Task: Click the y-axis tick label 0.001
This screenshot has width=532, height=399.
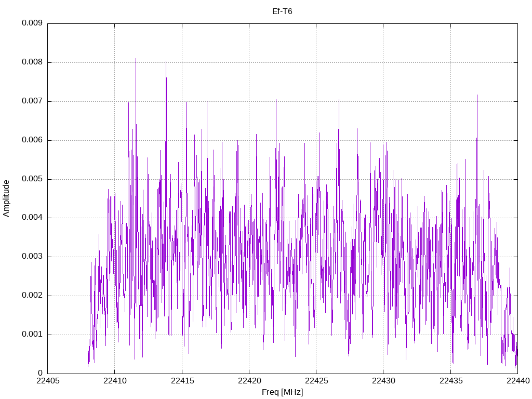Action: [x=32, y=335]
